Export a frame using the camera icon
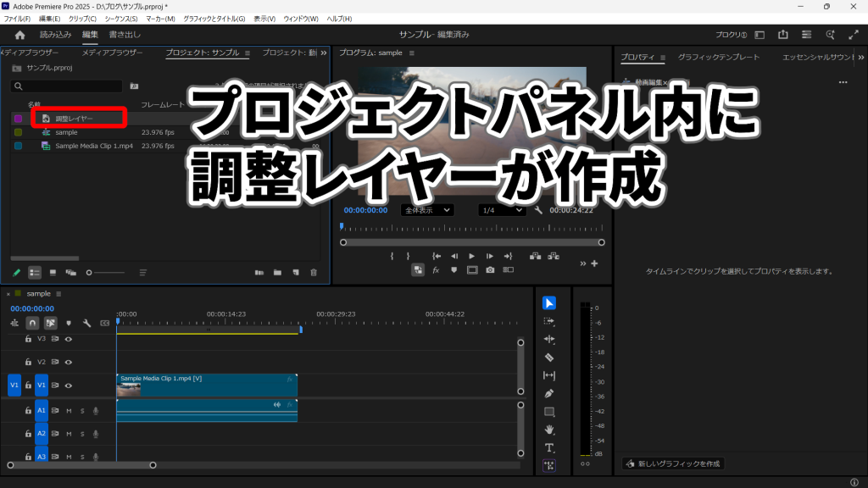The image size is (868, 488). coord(489,270)
